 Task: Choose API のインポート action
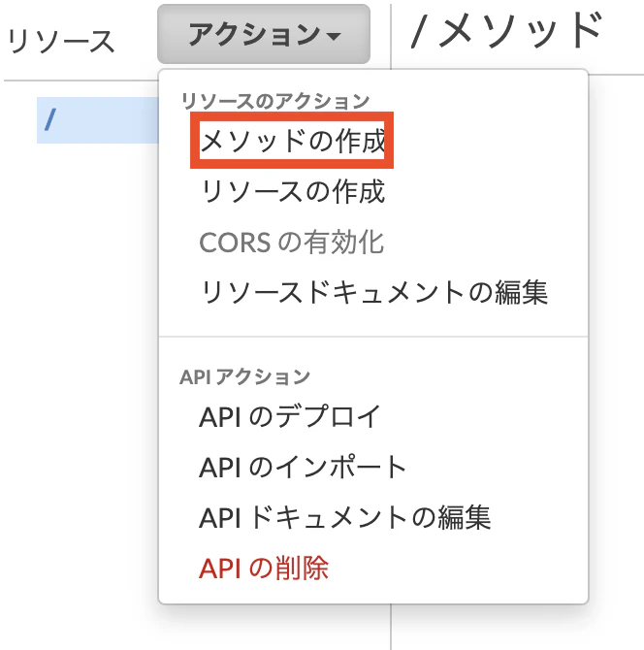click(x=302, y=467)
